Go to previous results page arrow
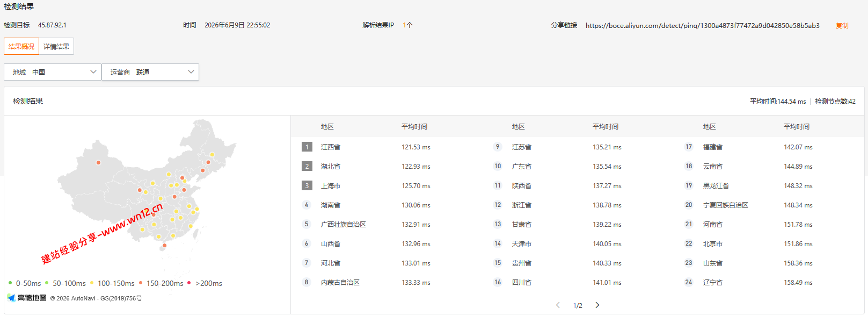The height and width of the screenshot is (316, 868). point(558,305)
